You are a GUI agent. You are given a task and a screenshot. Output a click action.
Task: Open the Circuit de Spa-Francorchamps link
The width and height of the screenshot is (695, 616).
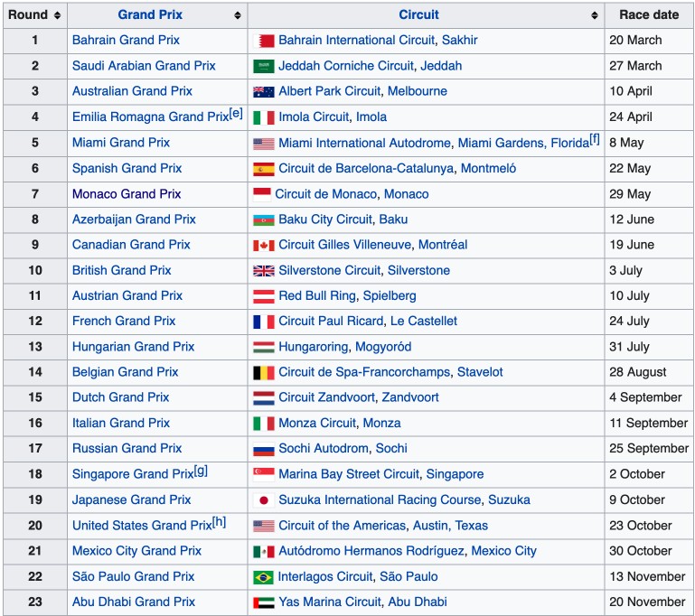[364, 372]
